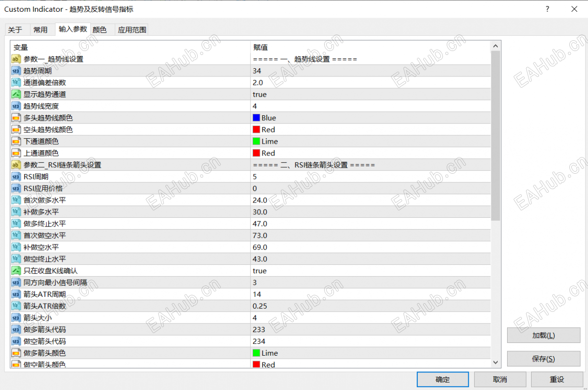Select the integer icon beside RSI应用价格

[x=16, y=188]
